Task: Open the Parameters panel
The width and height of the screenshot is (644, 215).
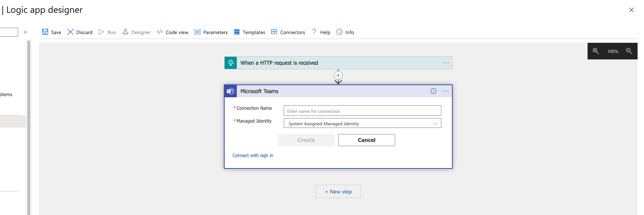Action: tap(211, 32)
